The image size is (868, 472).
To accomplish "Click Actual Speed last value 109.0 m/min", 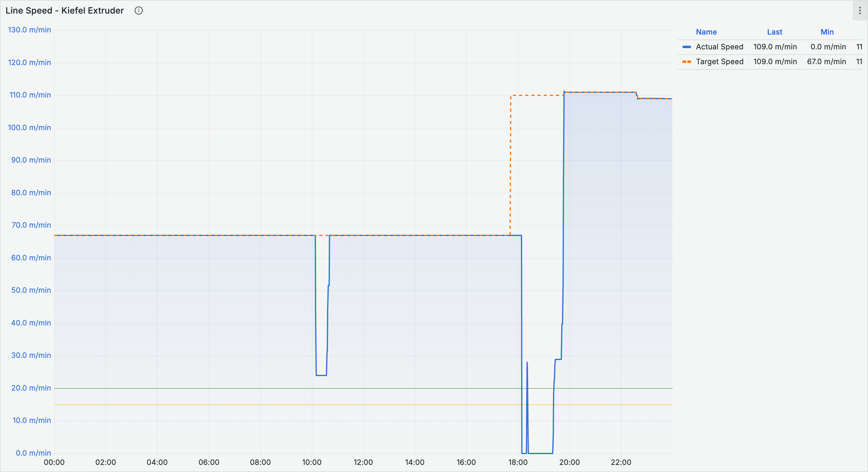I will 775,47.
